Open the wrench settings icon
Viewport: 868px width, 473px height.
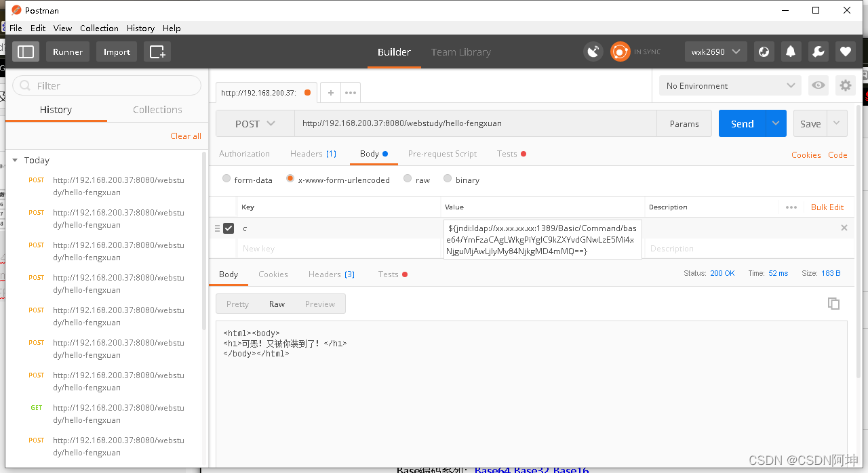click(818, 52)
